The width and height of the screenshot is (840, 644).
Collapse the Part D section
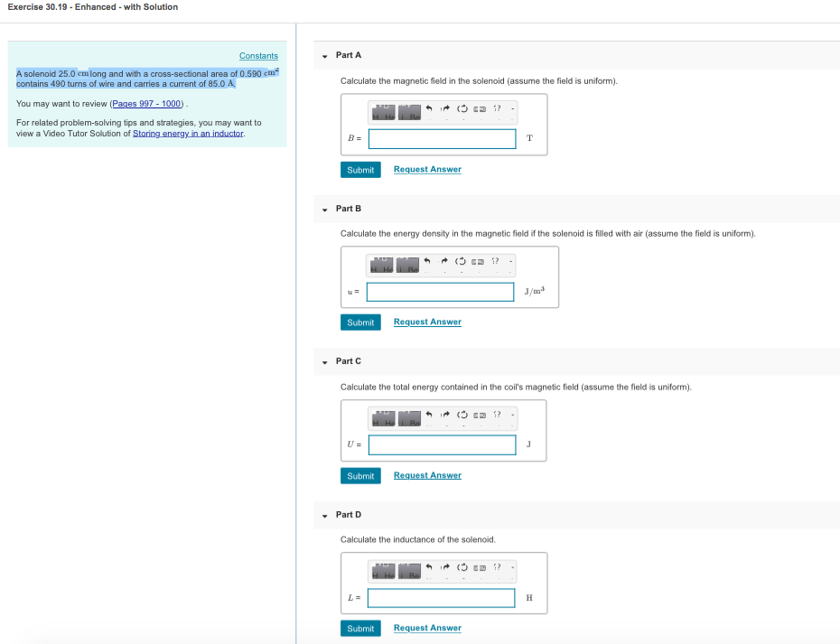(x=324, y=514)
